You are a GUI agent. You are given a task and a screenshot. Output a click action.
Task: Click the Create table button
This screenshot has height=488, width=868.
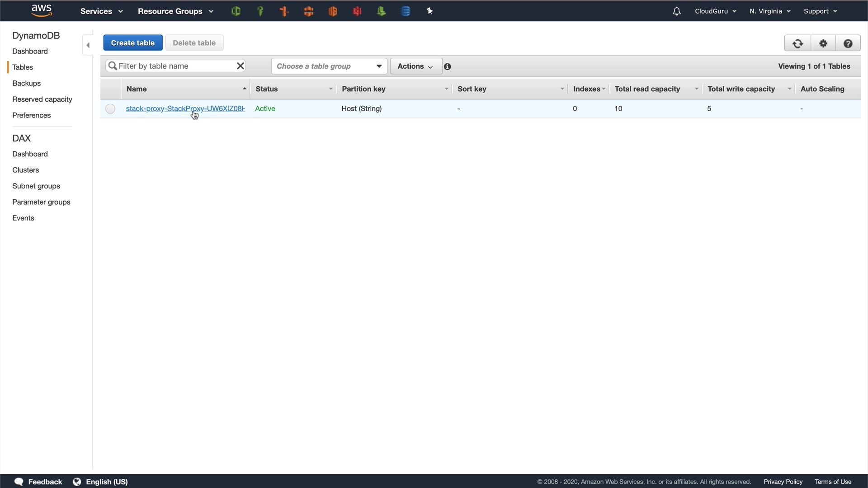point(133,43)
